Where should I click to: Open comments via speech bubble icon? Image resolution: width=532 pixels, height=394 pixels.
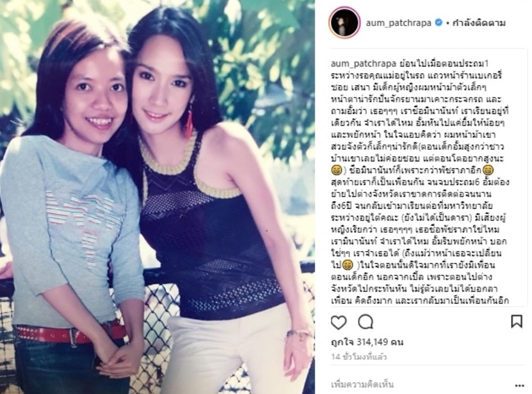(x=365, y=322)
